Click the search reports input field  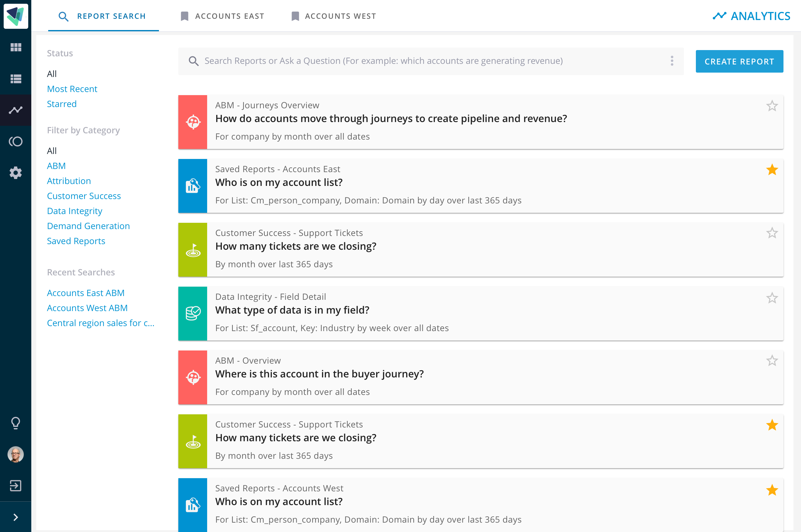[431, 61]
